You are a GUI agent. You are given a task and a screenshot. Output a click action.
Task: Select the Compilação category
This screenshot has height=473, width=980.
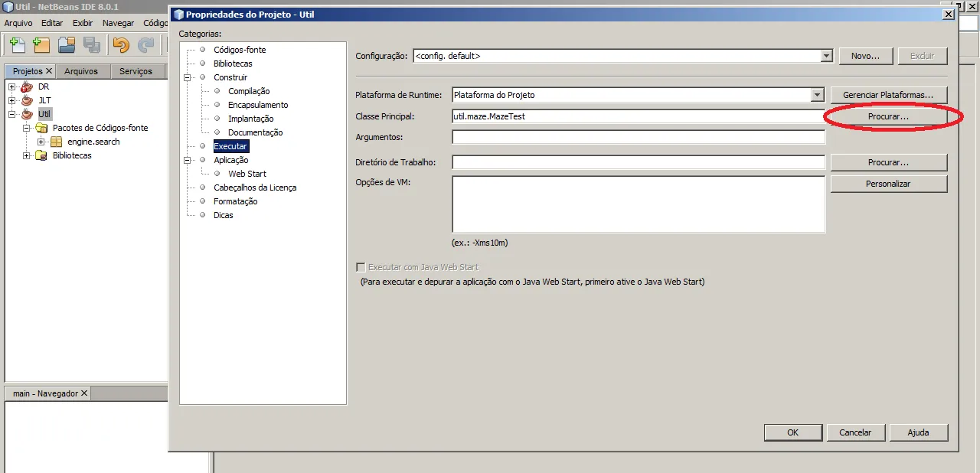point(249,91)
